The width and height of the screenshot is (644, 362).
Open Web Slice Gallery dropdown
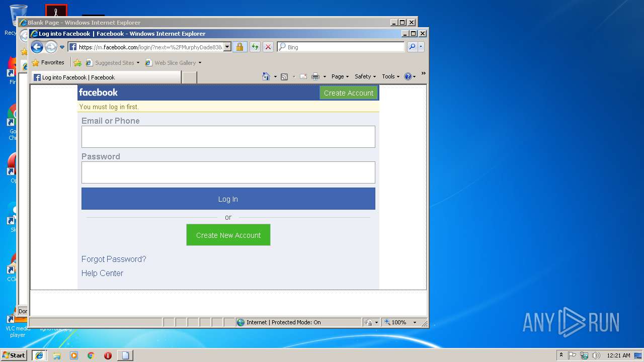point(173,63)
